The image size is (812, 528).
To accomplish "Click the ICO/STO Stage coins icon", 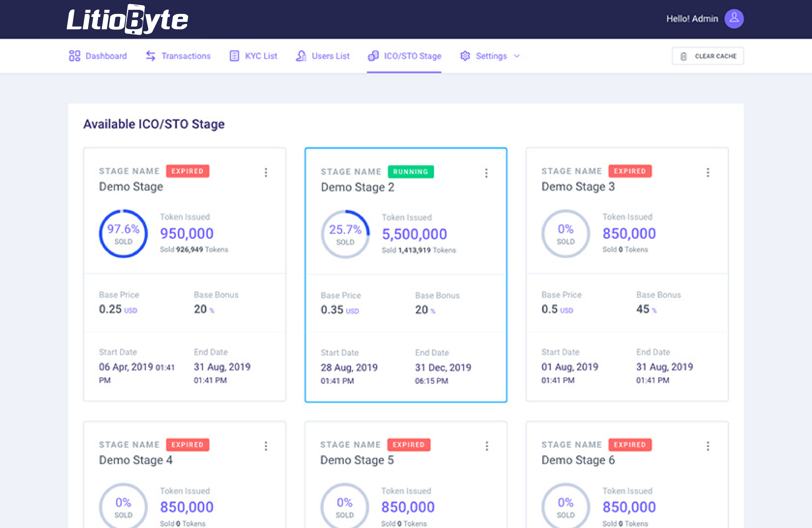I will pyautogui.click(x=373, y=56).
